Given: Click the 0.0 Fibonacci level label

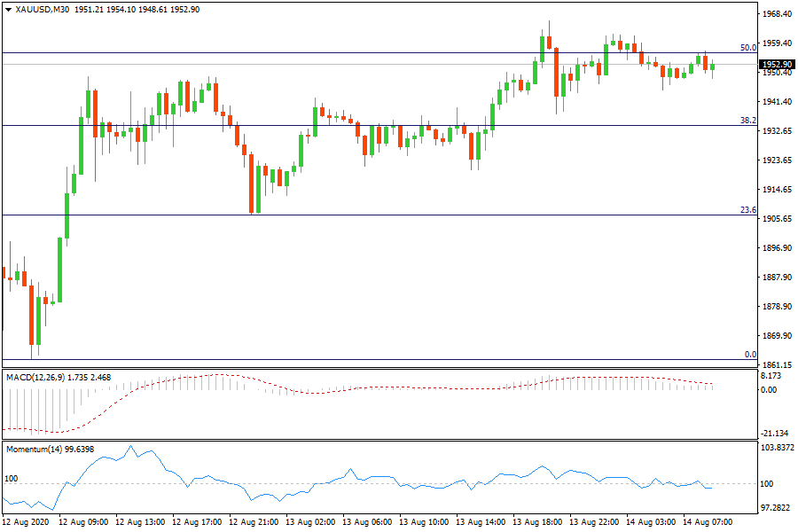Looking at the screenshot, I should pos(749,355).
